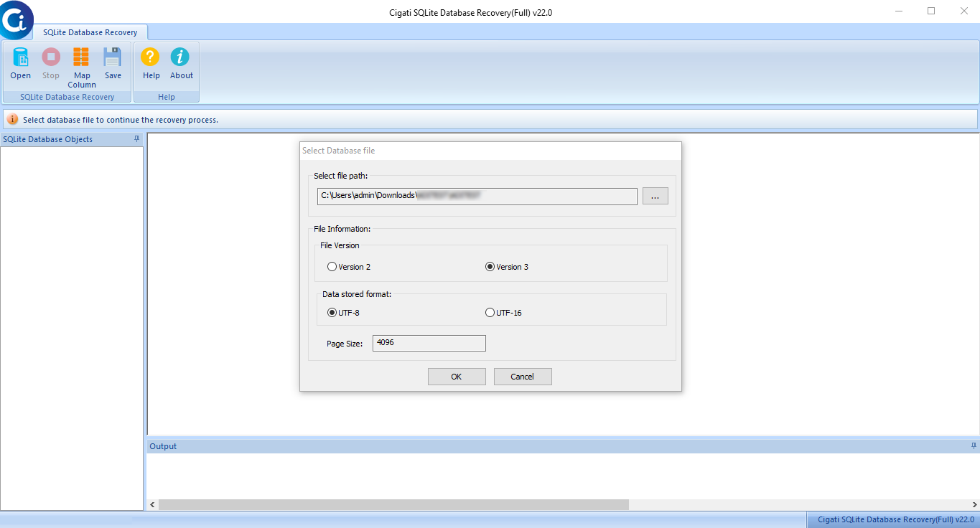
Task: Switch to SQLite Database Recovery tab
Action: pos(90,32)
